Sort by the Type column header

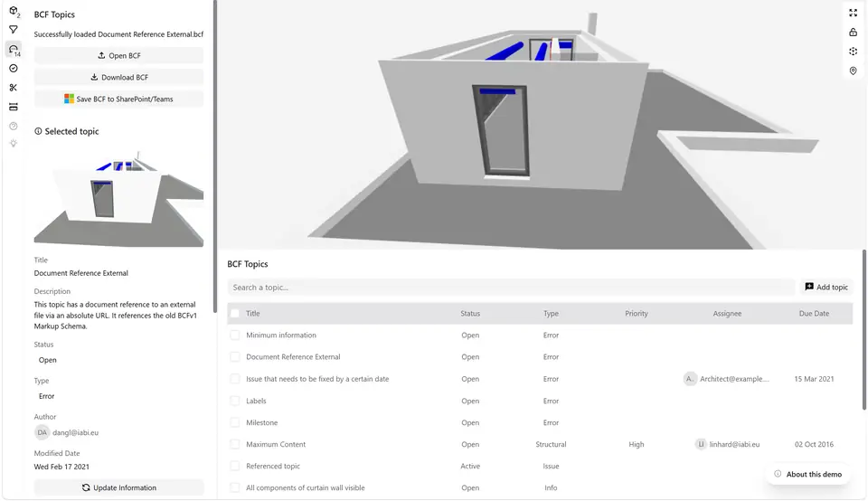[x=551, y=313]
